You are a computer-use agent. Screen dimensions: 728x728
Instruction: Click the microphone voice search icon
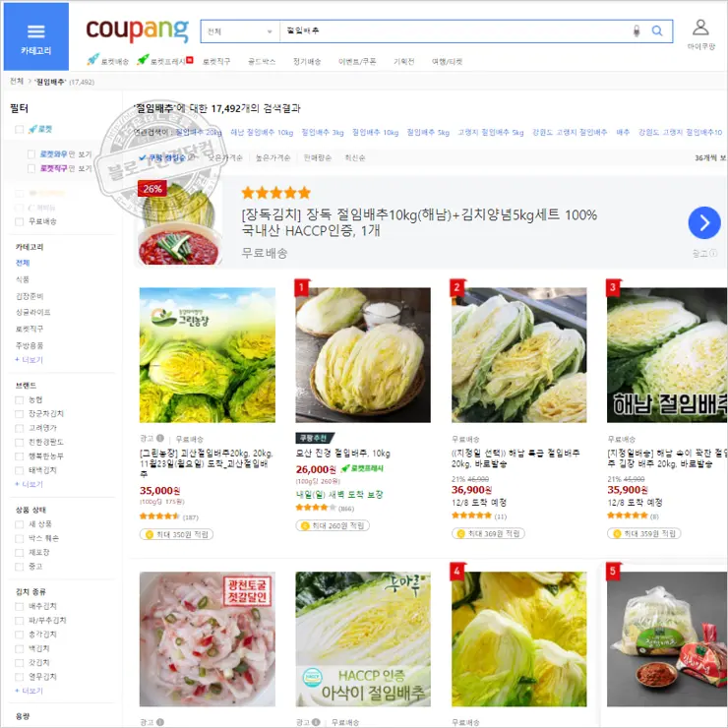pos(637,31)
